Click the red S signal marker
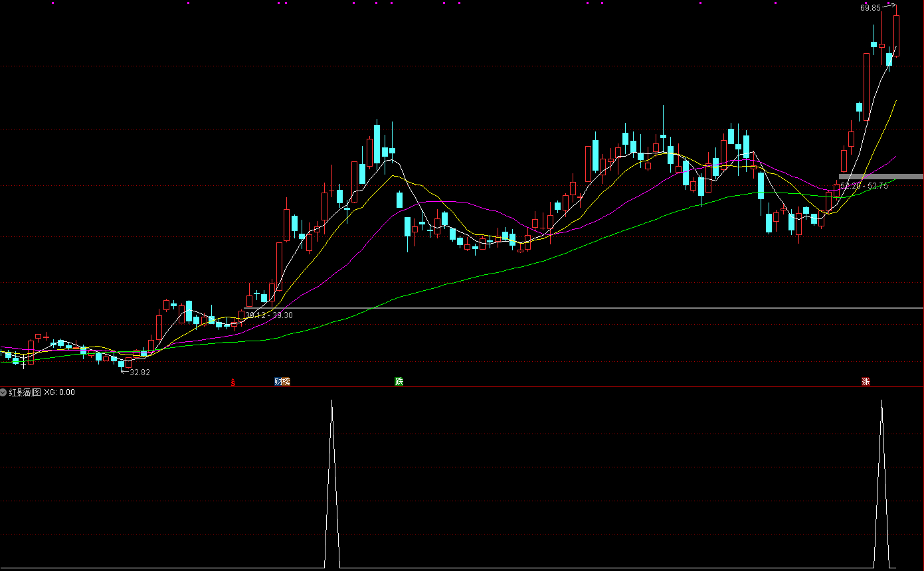Image resolution: width=924 pixels, height=571 pixels. [232, 382]
